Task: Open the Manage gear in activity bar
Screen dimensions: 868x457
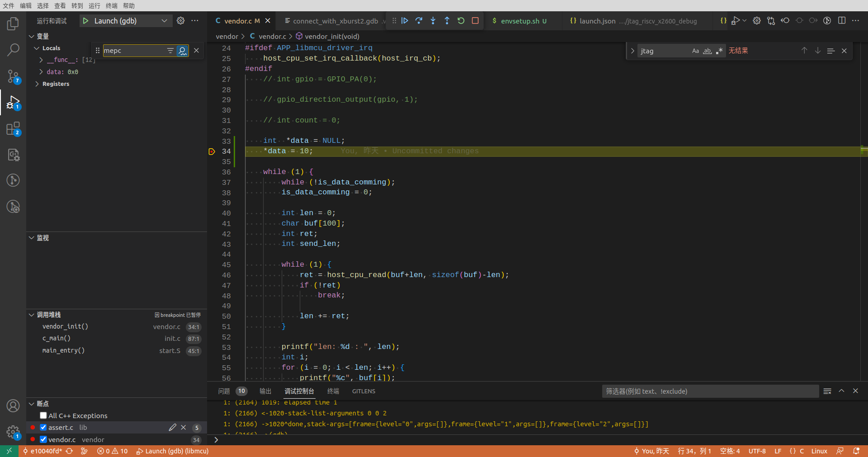Action: pos(13,432)
